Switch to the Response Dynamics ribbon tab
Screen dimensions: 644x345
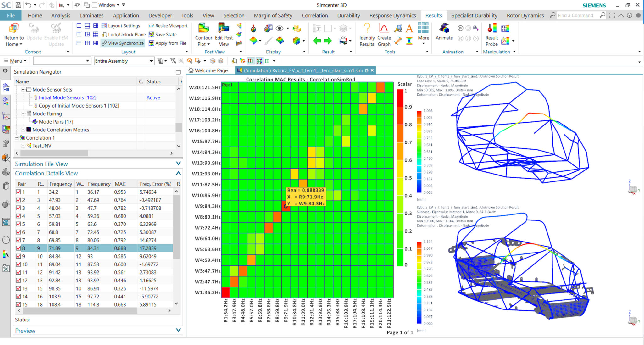pos(392,15)
